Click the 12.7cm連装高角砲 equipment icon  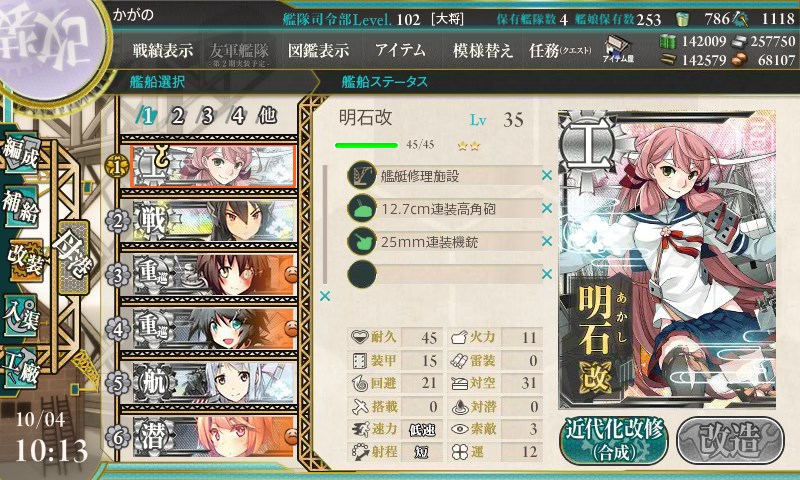click(362, 209)
